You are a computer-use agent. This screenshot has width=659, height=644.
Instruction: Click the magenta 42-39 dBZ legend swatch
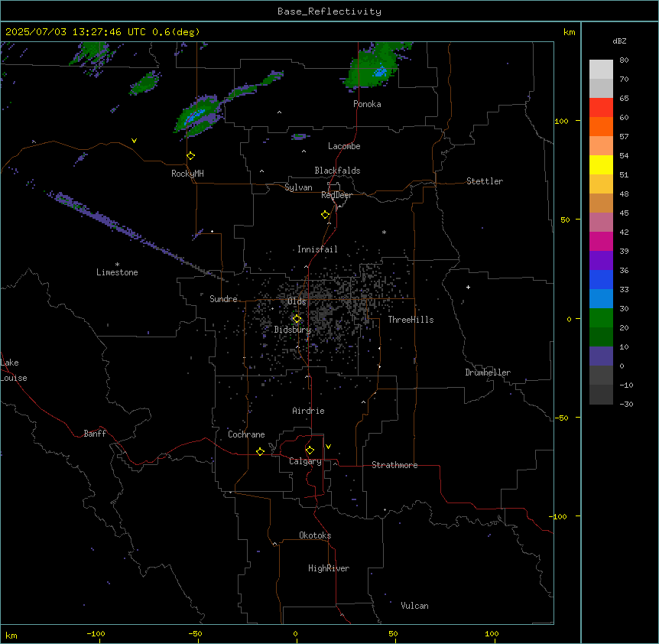click(601, 241)
